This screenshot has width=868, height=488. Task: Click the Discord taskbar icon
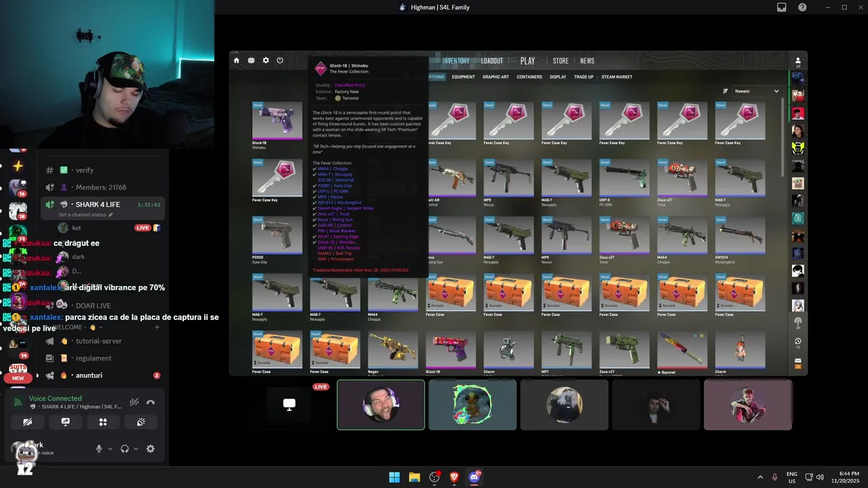(x=475, y=477)
